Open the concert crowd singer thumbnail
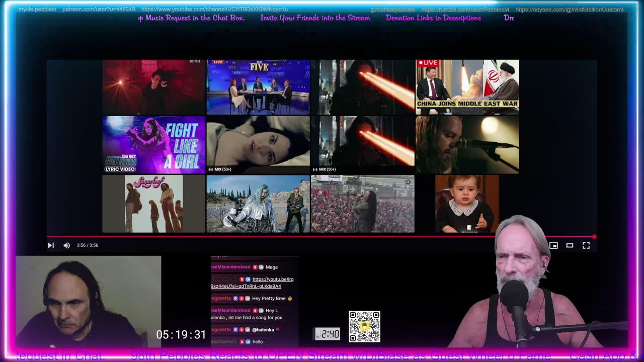The width and height of the screenshot is (644, 362). coord(362,204)
